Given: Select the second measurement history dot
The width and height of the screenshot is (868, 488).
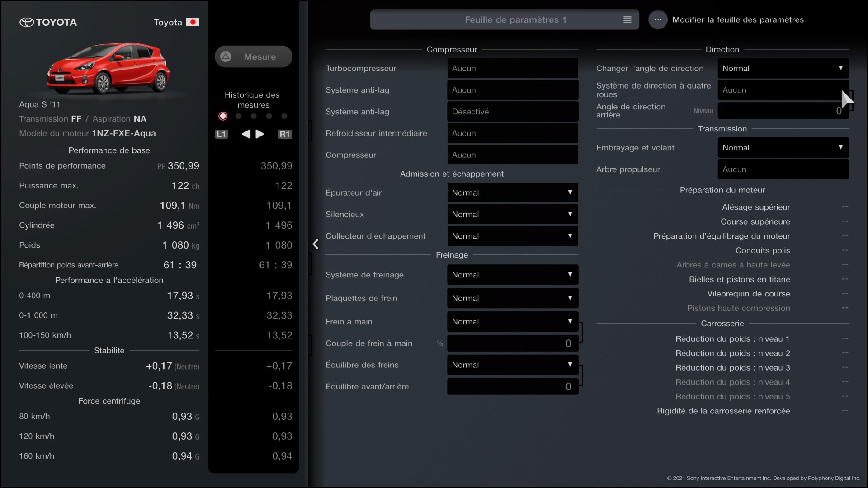Looking at the screenshot, I should tap(238, 116).
